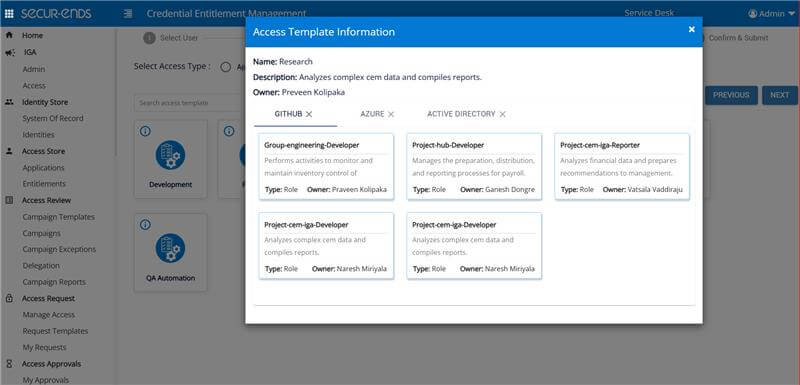The width and height of the screenshot is (800, 385).
Task: Open IGA section in the sidebar
Action: [x=30, y=53]
